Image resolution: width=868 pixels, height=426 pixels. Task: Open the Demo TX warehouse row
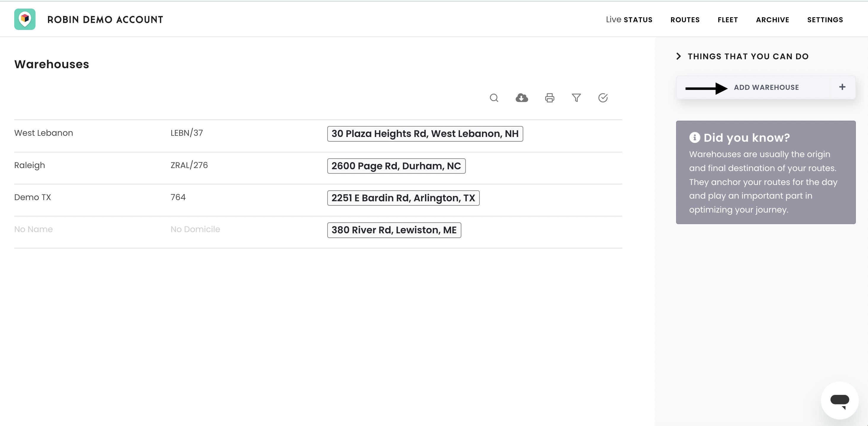(x=33, y=197)
